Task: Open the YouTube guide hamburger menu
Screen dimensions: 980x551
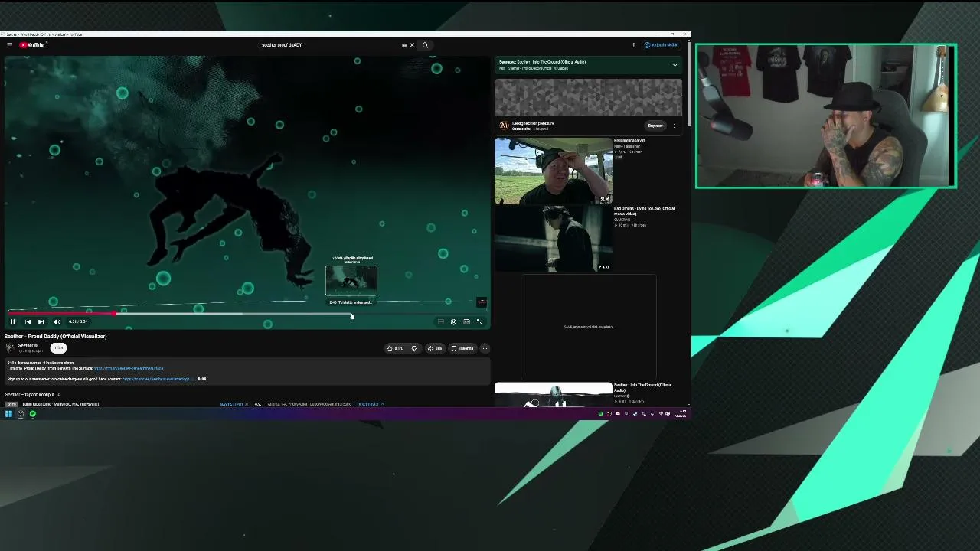Action: pos(9,45)
